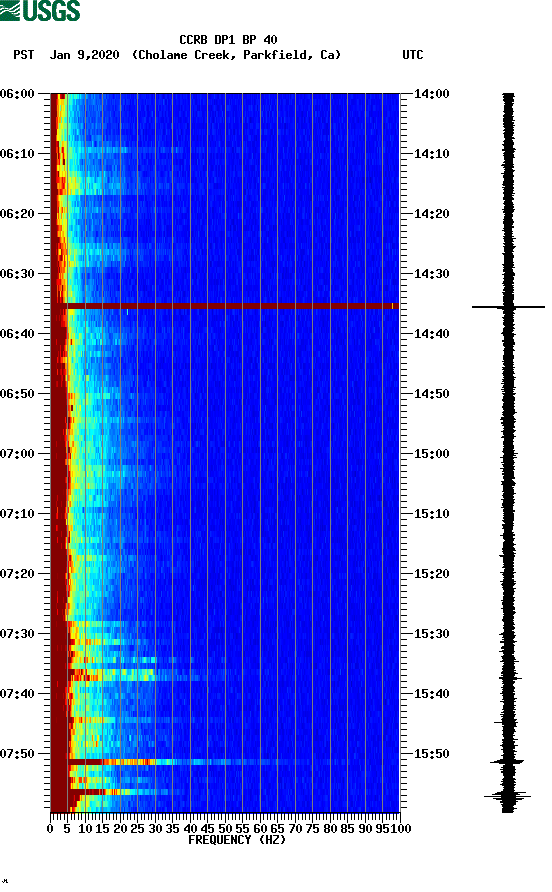Screen dimensions: 552x892
Task: Click the 15:20 UTC time label
Action: pos(432,574)
